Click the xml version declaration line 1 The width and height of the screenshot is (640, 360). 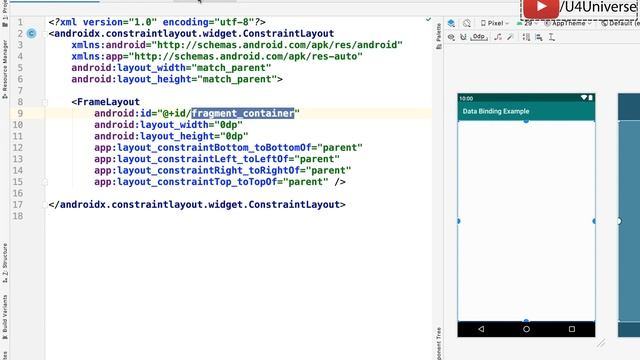157,22
